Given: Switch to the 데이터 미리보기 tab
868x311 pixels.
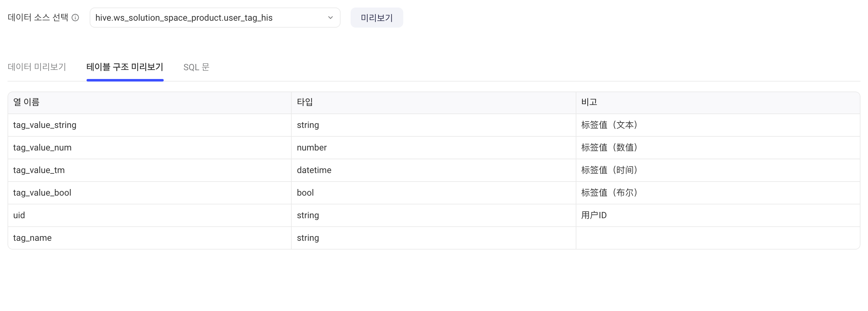Looking at the screenshot, I should coord(37,67).
